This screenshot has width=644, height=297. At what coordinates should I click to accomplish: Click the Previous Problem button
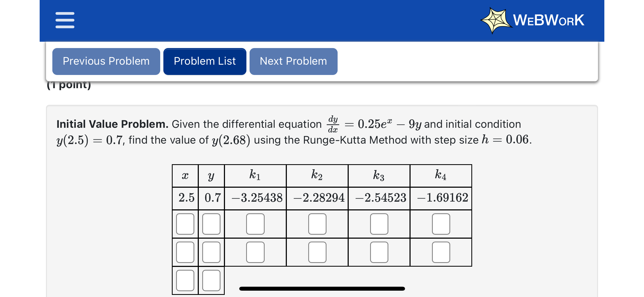point(106,61)
